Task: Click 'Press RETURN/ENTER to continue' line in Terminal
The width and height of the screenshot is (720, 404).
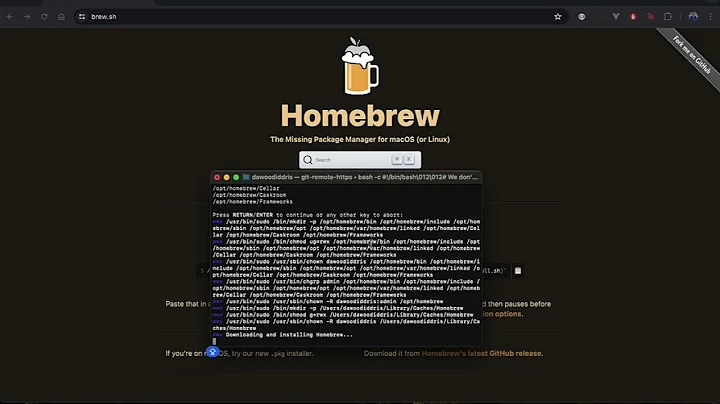Action: click(308, 215)
